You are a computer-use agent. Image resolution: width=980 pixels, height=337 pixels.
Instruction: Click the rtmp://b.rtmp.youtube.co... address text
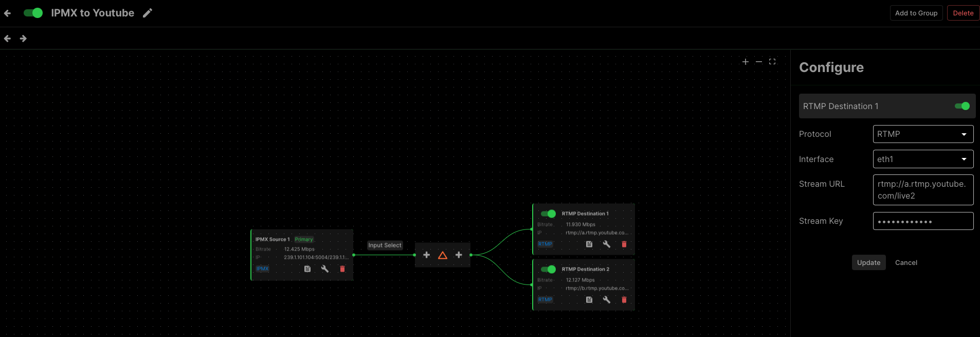pyautogui.click(x=597, y=288)
